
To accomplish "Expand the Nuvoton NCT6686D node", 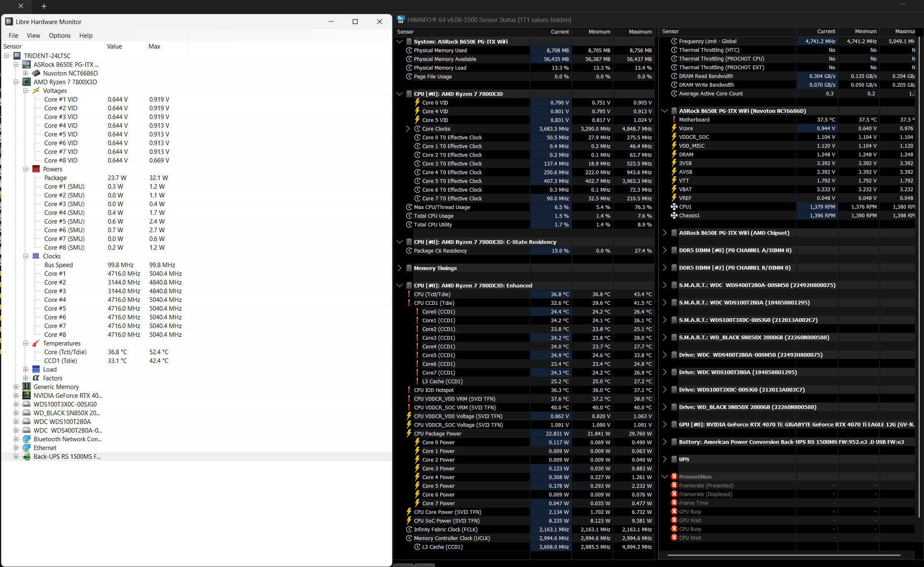I will point(26,73).
